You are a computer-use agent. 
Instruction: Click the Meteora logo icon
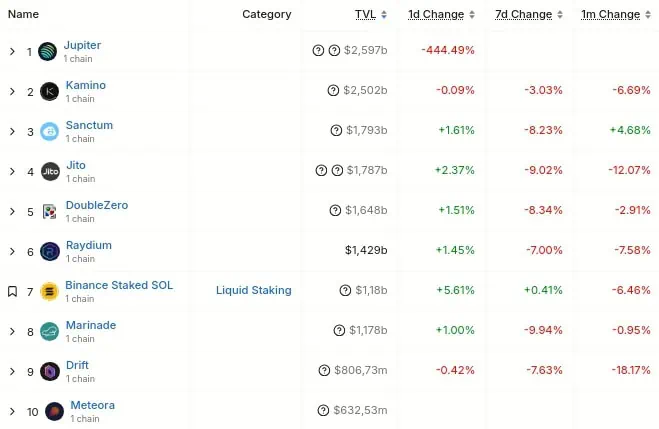[54, 411]
